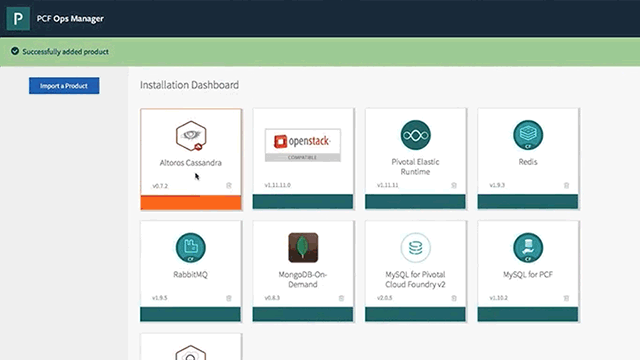This screenshot has height=360, width=640.
Task: Open the OpenStack compatible tile logo
Action: [303, 145]
